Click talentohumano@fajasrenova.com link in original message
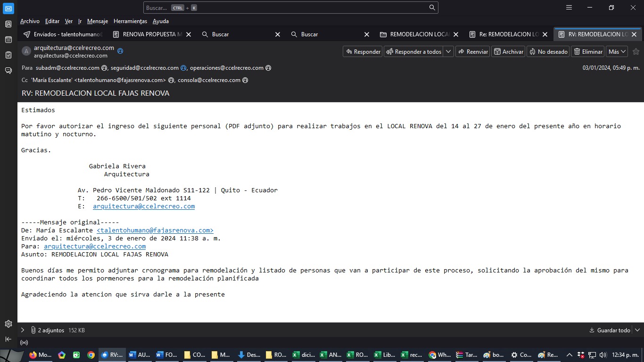The width and height of the screenshot is (644, 362). click(155, 230)
